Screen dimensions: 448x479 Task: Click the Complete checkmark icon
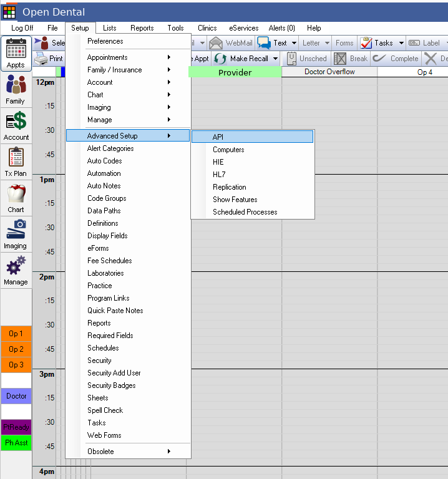point(379,58)
